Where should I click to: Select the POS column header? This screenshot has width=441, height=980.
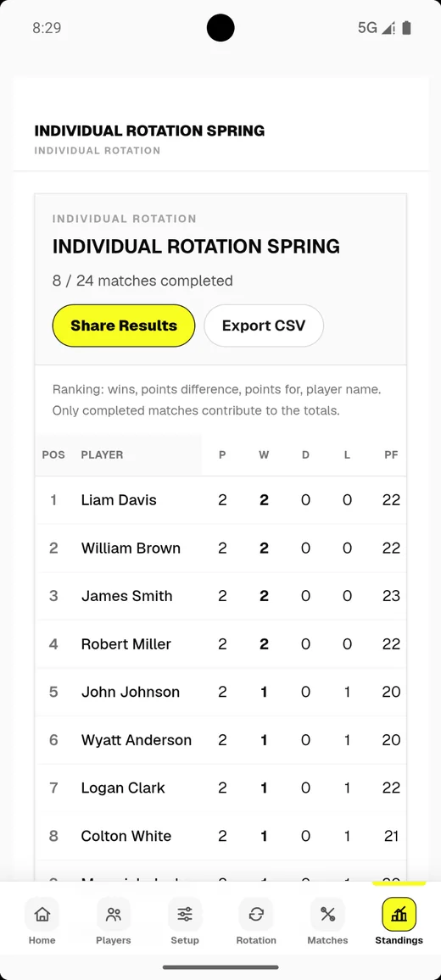[53, 455]
